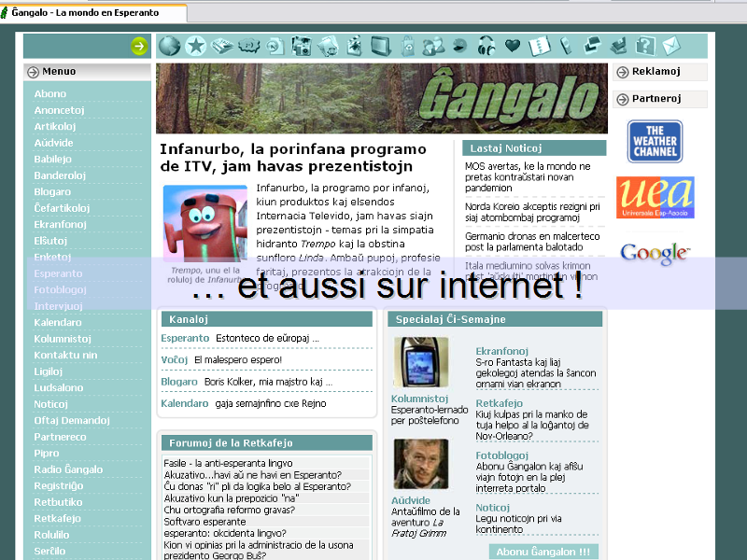Image resolution: width=747 pixels, height=560 pixels.
Task: Click the globe icon in the toolbar
Action: coord(169,46)
